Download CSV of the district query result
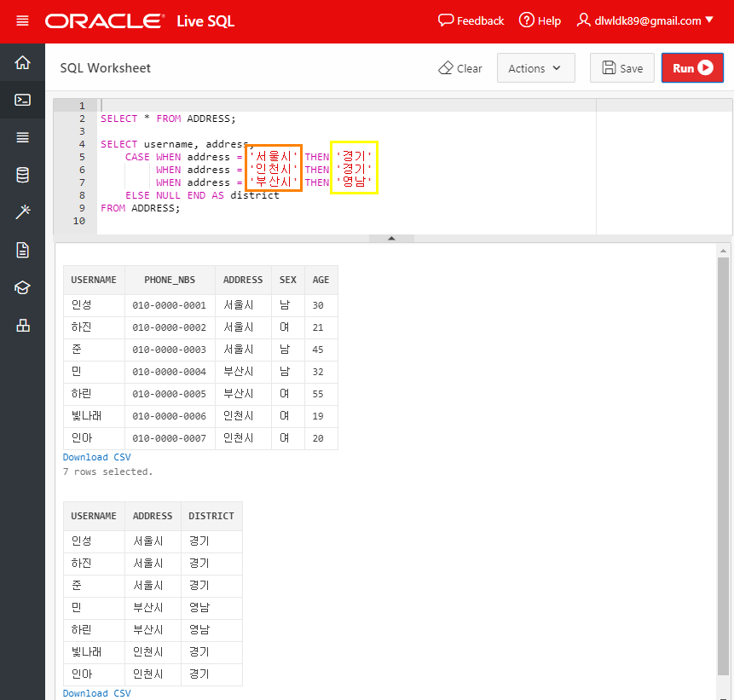Viewport: 734px width, 700px height. (97, 693)
